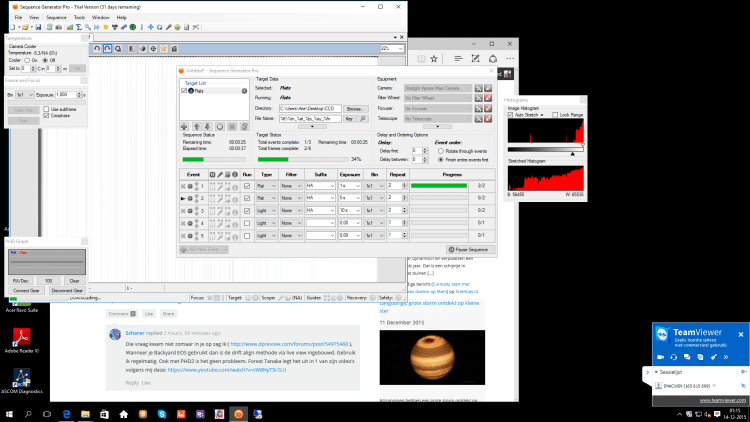Image resolution: width=750 pixels, height=422 pixels.
Task: Open the Sequence menu
Action: pyautogui.click(x=56, y=17)
